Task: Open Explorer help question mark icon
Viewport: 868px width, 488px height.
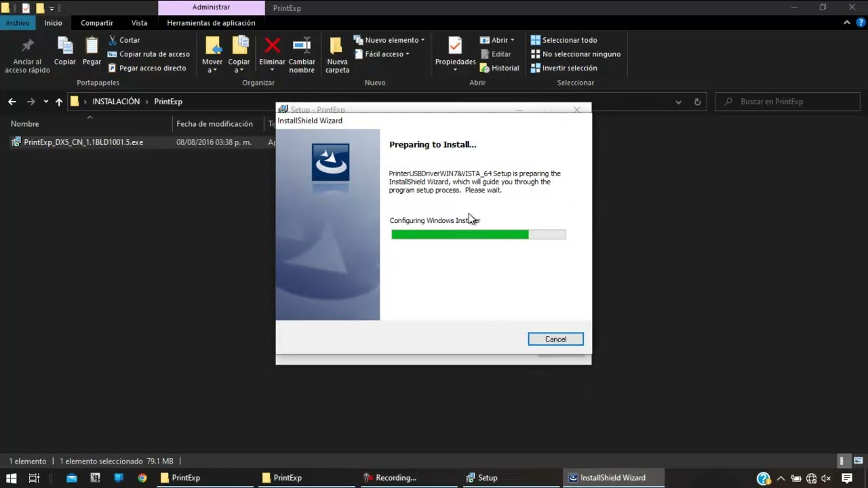Action: (859, 23)
